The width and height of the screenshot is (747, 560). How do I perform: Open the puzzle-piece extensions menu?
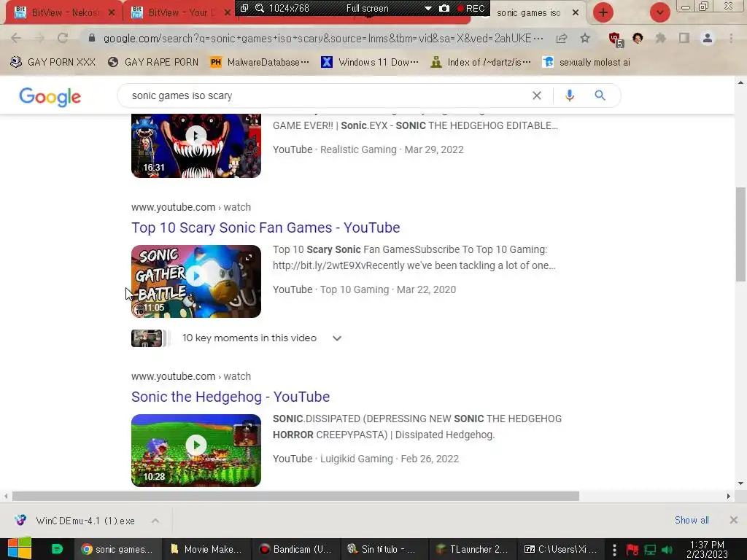click(x=660, y=38)
